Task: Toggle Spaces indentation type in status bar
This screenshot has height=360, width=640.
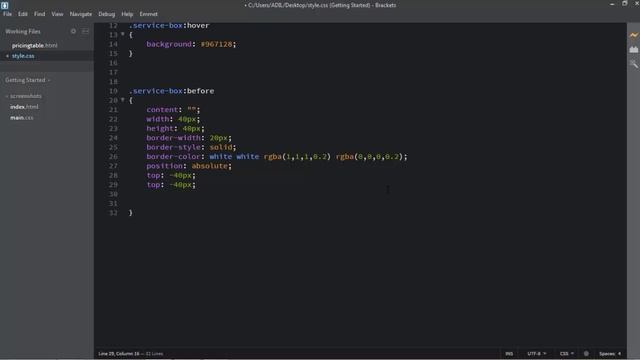Action: 607,353
